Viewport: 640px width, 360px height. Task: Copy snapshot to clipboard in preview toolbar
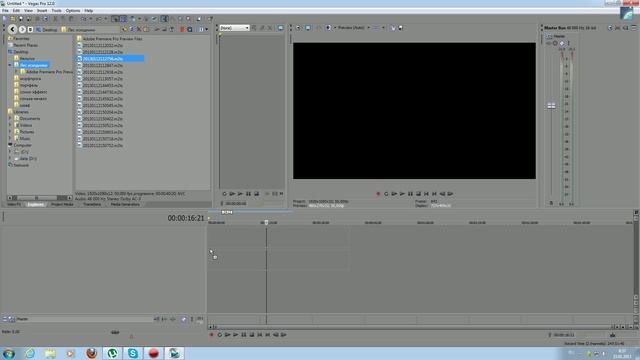pyautogui.click(x=393, y=28)
